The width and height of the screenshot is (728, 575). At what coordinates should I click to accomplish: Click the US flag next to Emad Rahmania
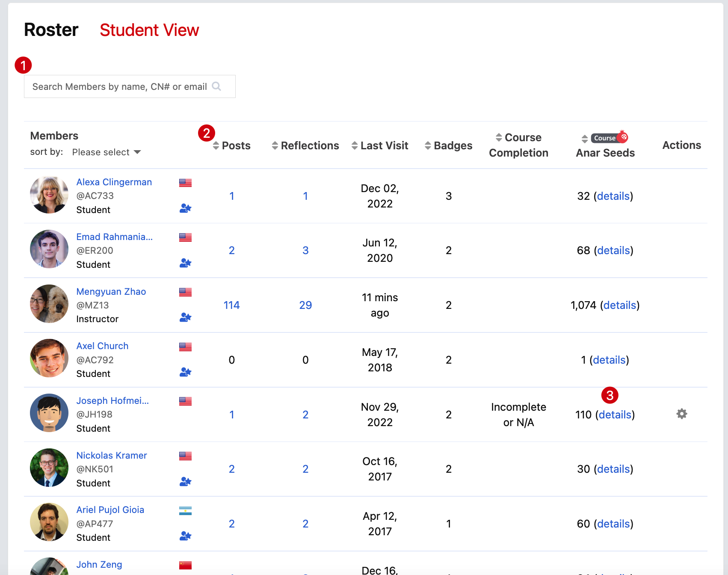[185, 237]
